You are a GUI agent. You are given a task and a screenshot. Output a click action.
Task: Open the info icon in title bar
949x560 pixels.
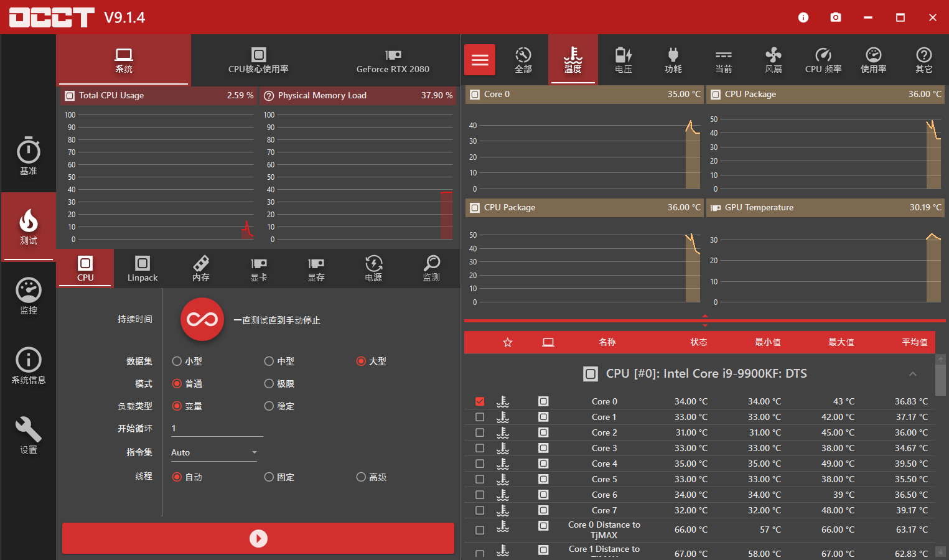803,17
